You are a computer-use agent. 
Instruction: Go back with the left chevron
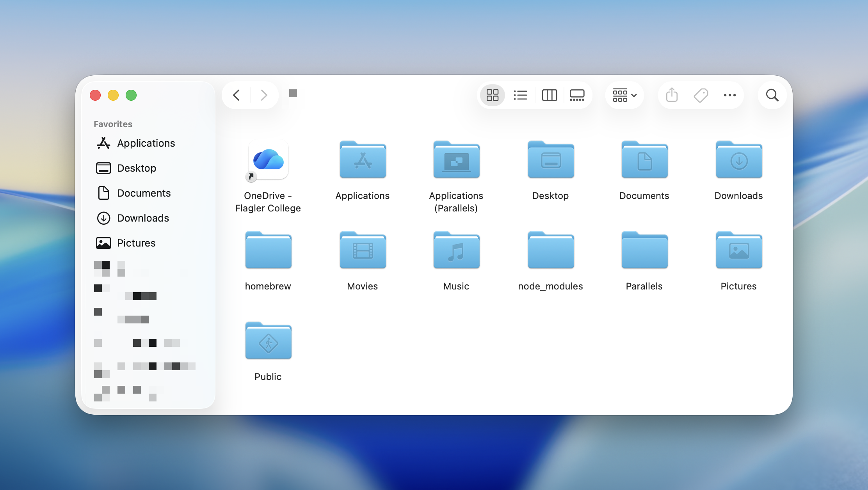[236, 95]
